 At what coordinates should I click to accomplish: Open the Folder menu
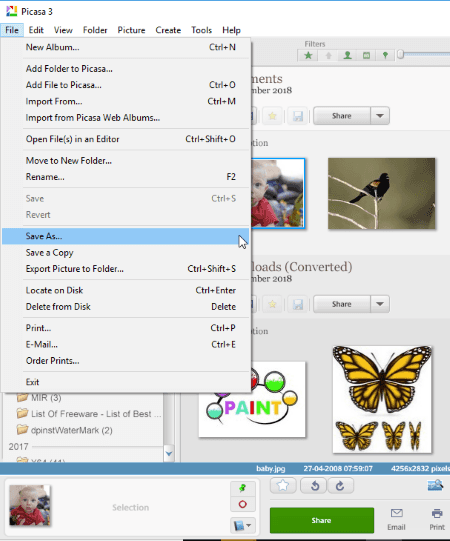(x=95, y=30)
